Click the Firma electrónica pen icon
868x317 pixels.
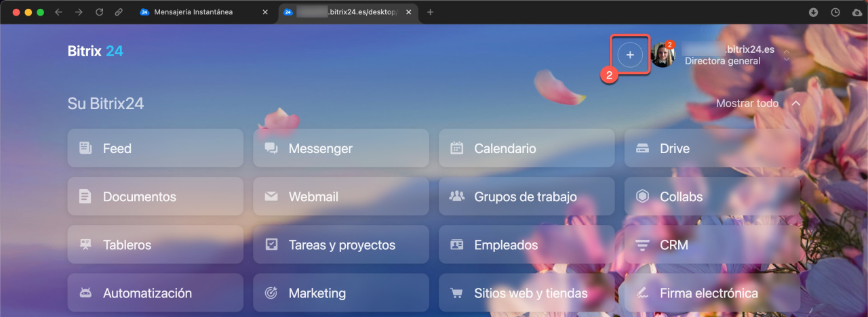[642, 293]
